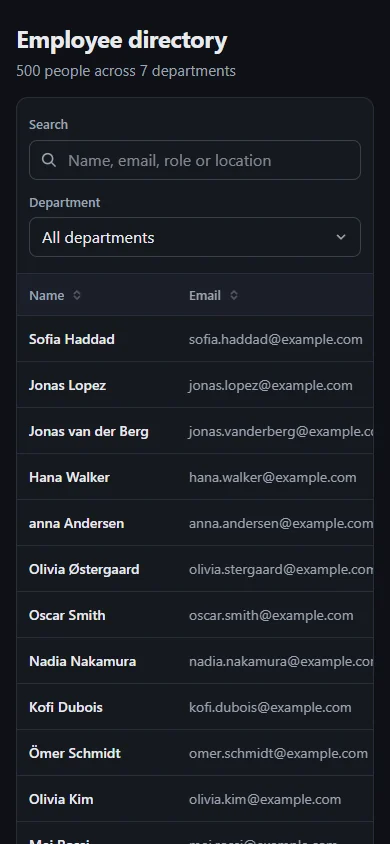Screen dimensions: 390x844
Task: Select the name Olivia Østergaard
Action: (x=84, y=569)
